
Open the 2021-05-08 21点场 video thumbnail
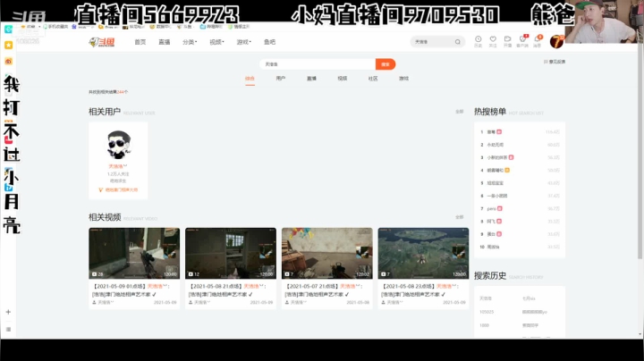coord(231,254)
